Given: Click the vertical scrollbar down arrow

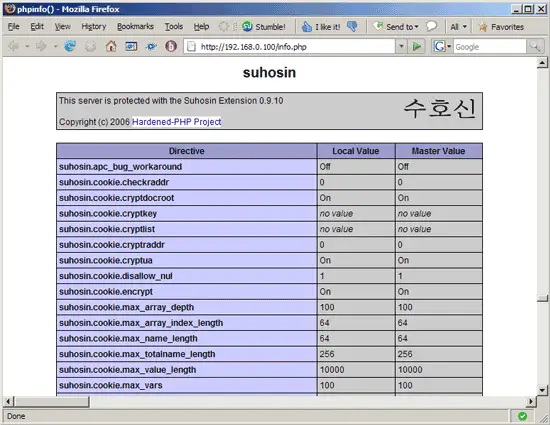Looking at the screenshot, I should 542,390.
